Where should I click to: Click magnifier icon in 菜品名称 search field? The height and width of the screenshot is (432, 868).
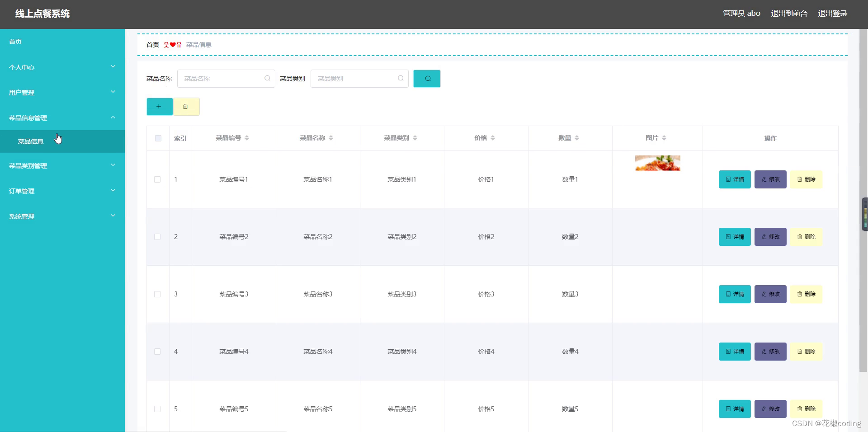[x=267, y=78]
